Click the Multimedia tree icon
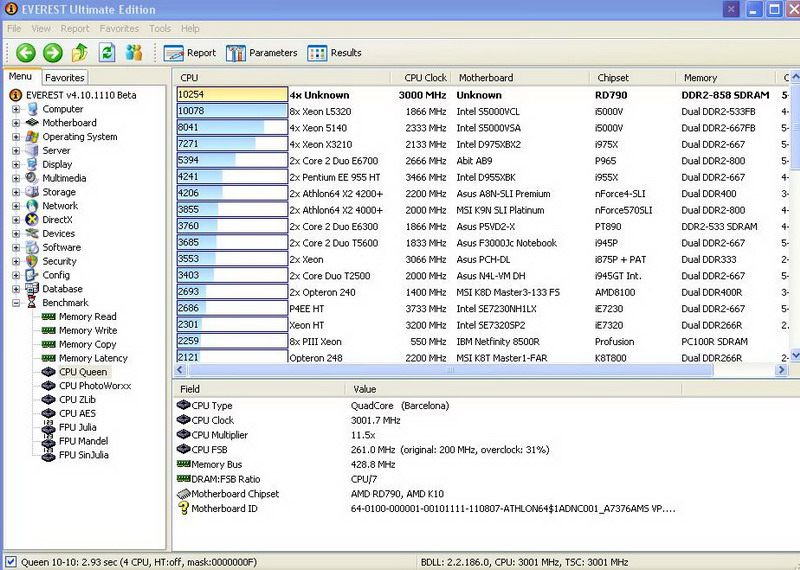 coord(32,178)
